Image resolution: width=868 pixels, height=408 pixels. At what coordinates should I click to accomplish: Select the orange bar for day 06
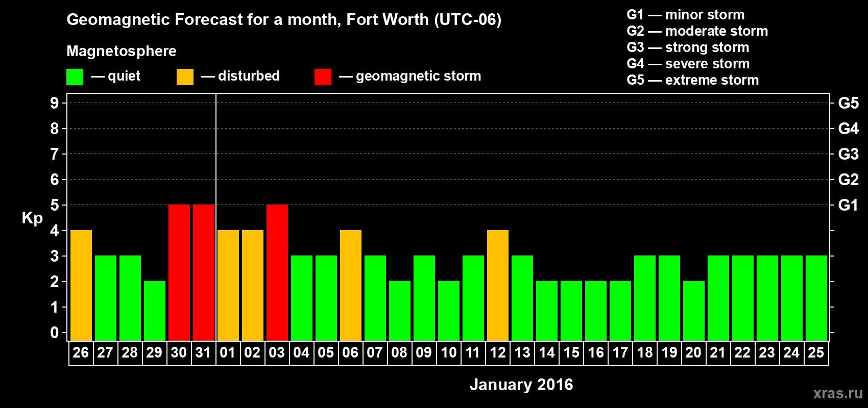351,286
